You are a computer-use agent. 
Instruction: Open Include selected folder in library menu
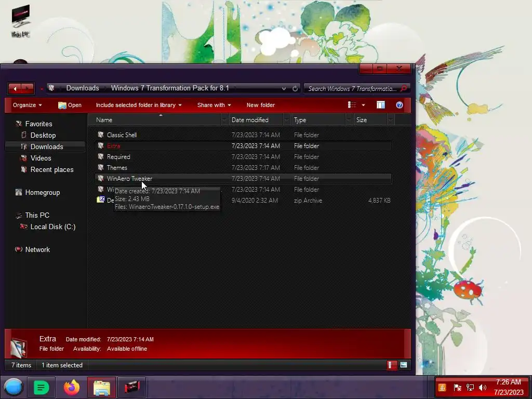click(x=138, y=105)
